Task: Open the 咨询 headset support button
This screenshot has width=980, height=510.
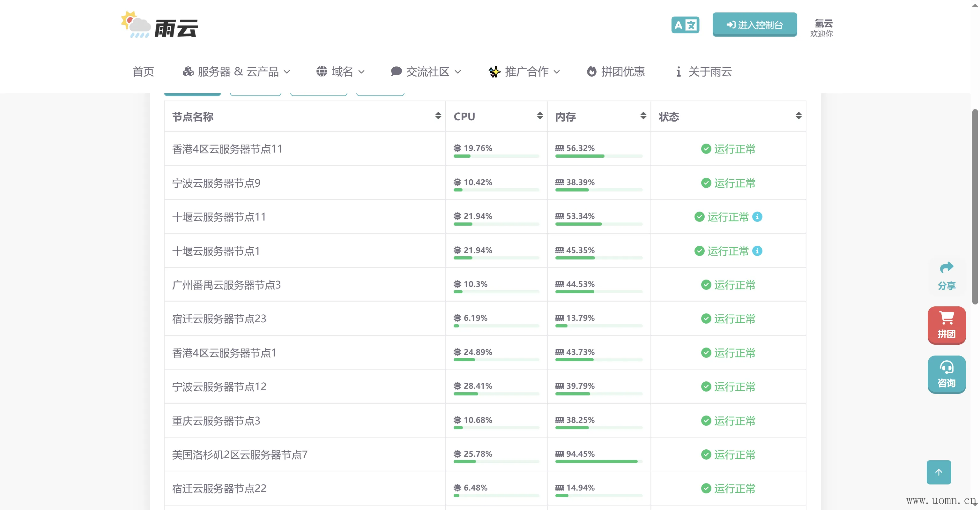Action: pos(946,374)
